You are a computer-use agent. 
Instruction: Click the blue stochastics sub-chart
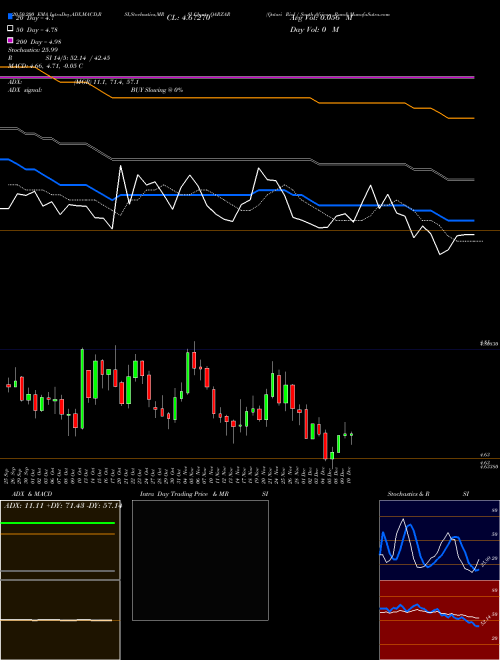(x=439, y=540)
